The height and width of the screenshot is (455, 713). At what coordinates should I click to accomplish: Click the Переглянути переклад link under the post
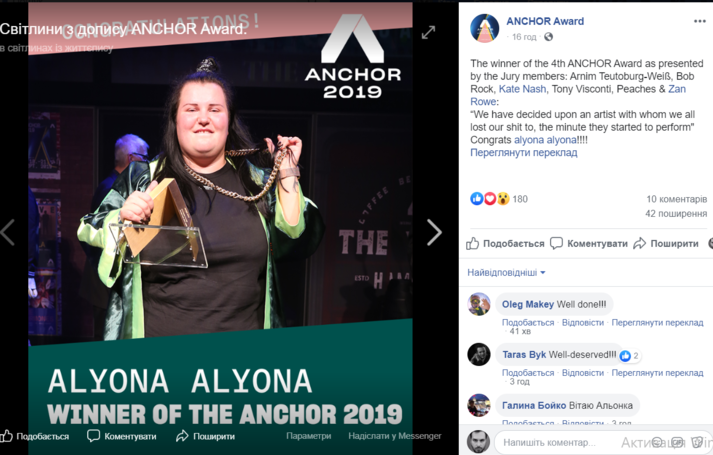[x=523, y=153]
